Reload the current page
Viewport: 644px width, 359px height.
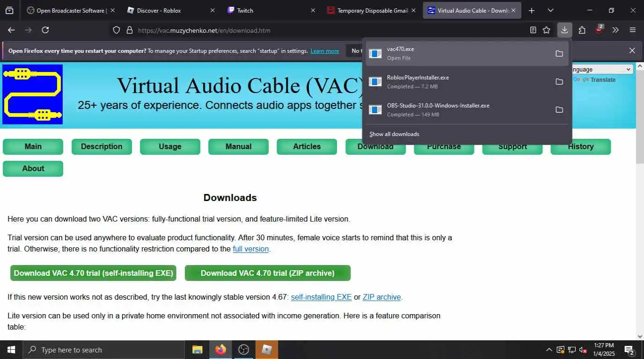45,30
